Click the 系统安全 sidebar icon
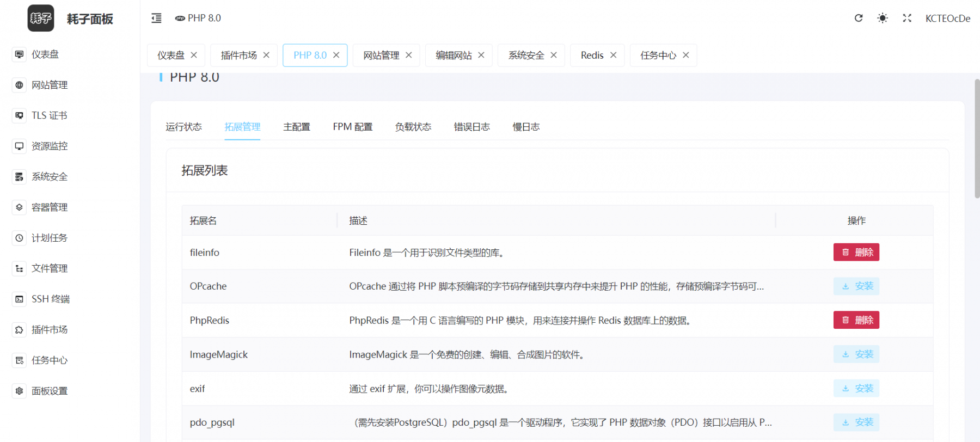Screen dimensions: 980x442 pyautogui.click(x=20, y=177)
